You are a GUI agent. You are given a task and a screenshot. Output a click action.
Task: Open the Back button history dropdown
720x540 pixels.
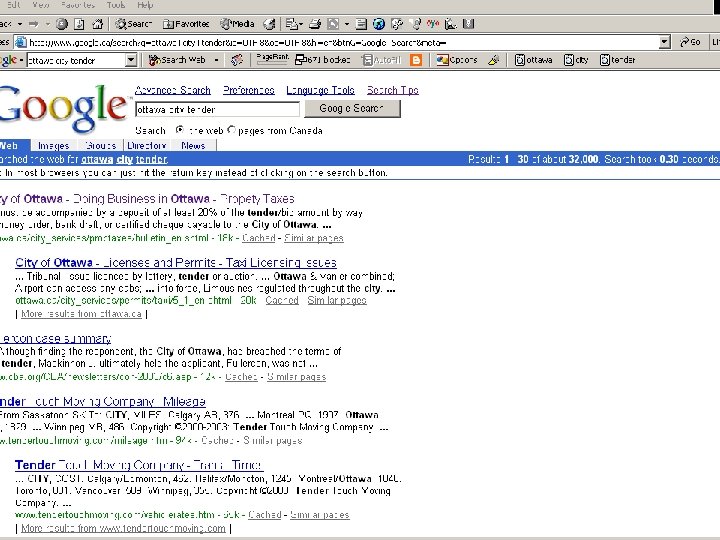20,24
